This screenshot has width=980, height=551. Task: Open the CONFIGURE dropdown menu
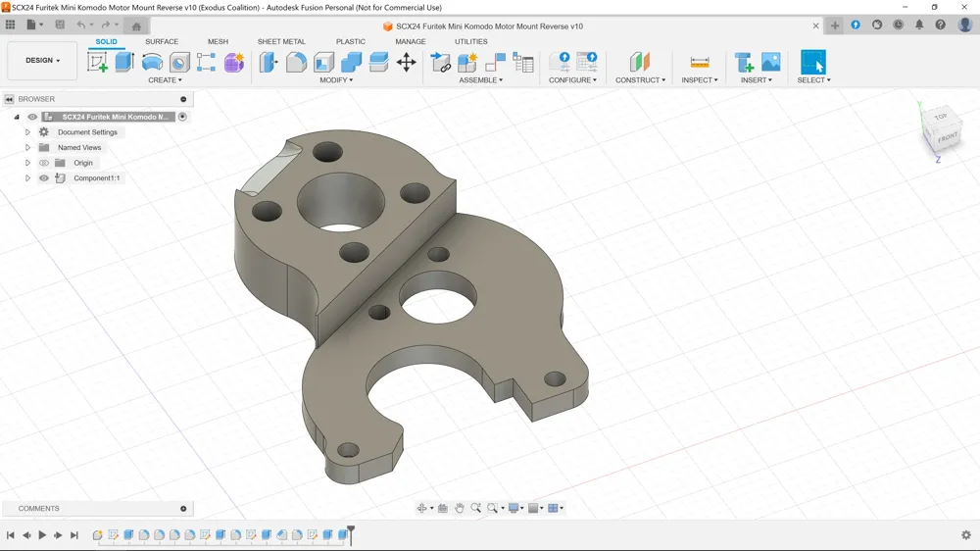click(572, 80)
